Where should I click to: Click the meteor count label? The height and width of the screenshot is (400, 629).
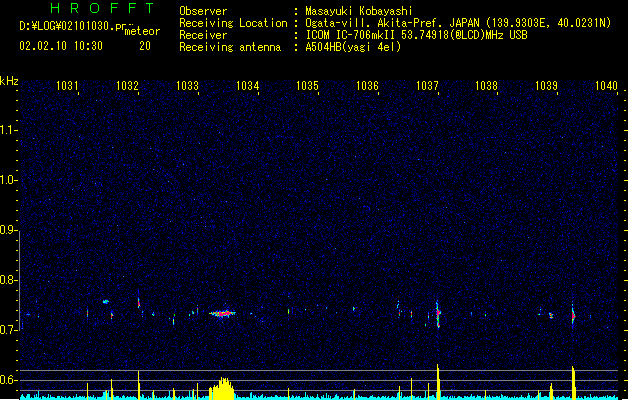point(142,31)
